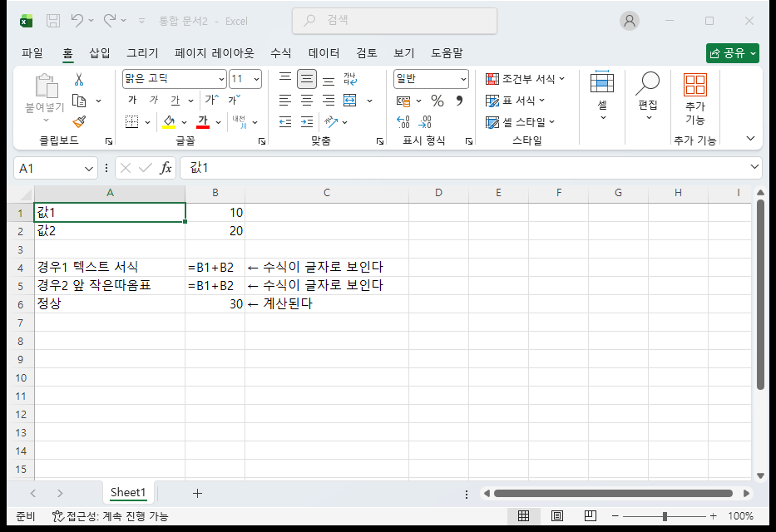The image size is (776, 532).
Task: Click 접근성: 계속 진행 가능 status
Action: pos(111,516)
